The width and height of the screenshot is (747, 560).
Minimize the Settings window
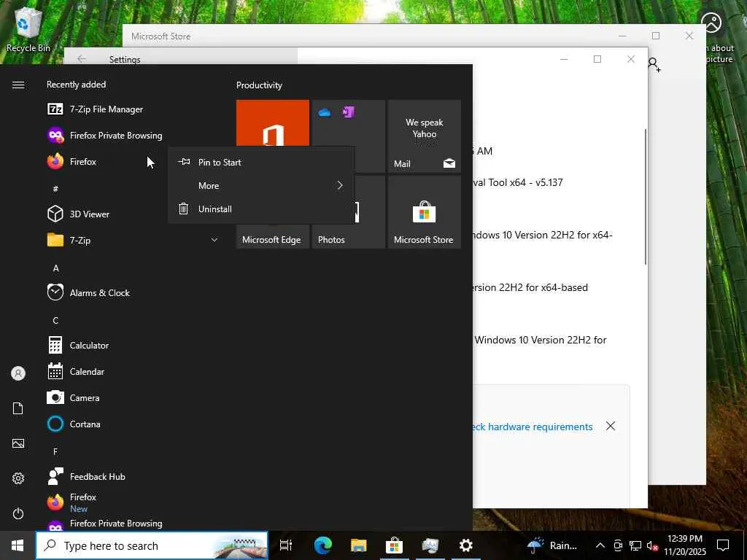pos(564,59)
